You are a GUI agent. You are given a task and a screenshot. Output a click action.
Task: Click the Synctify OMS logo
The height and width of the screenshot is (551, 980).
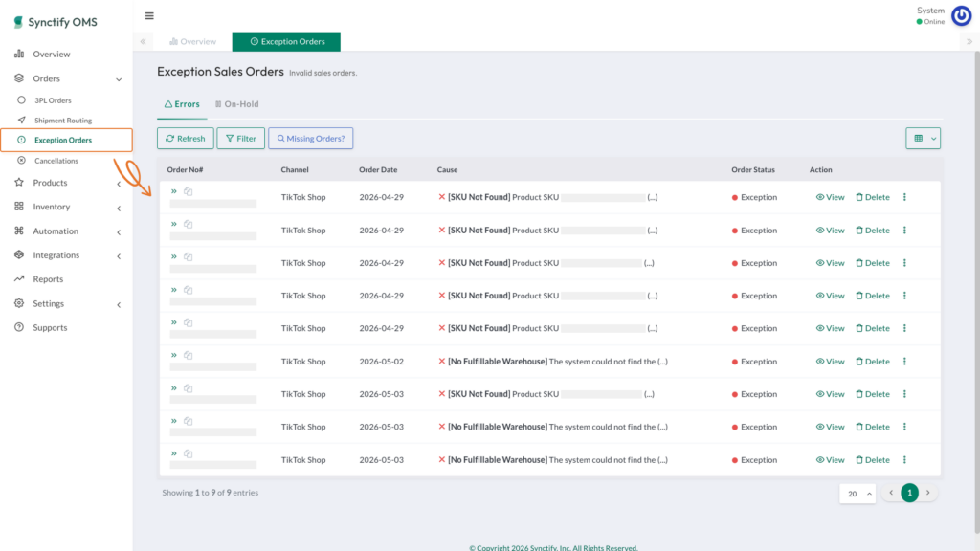pyautogui.click(x=56, y=22)
